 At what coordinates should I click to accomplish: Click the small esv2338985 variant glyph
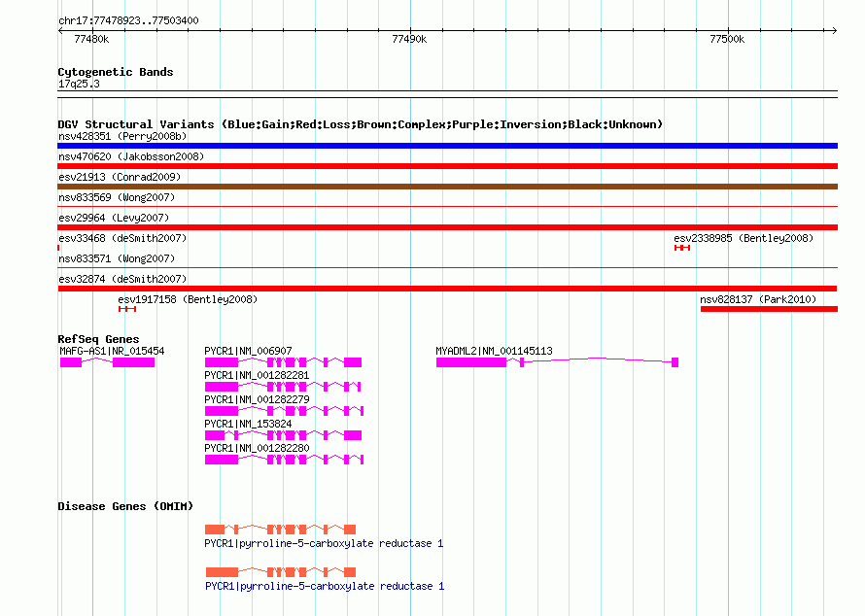click(x=682, y=248)
